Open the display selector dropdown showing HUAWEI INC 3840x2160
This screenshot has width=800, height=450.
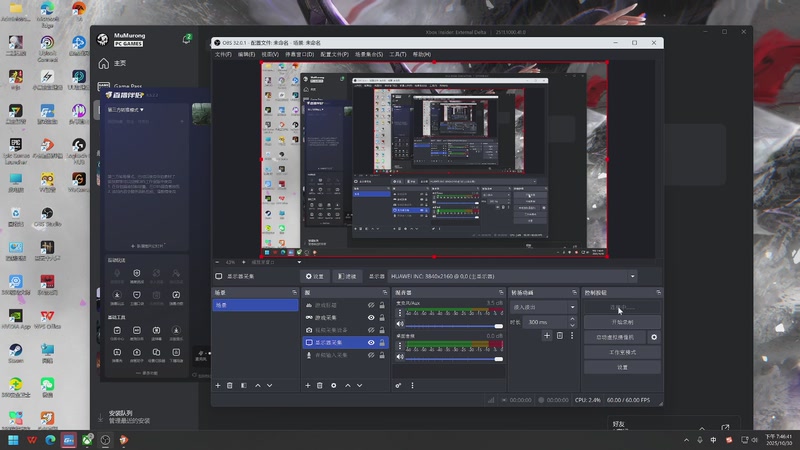513,277
